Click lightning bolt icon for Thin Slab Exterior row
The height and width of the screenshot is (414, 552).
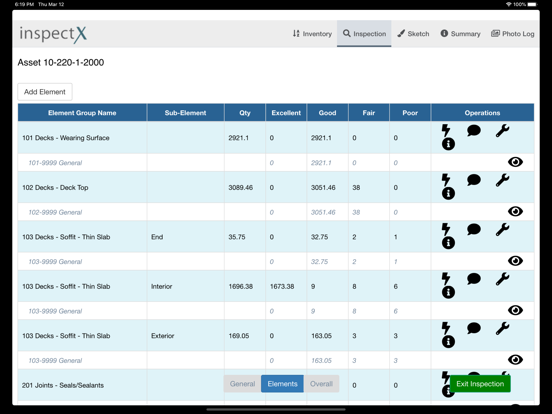pos(446,328)
